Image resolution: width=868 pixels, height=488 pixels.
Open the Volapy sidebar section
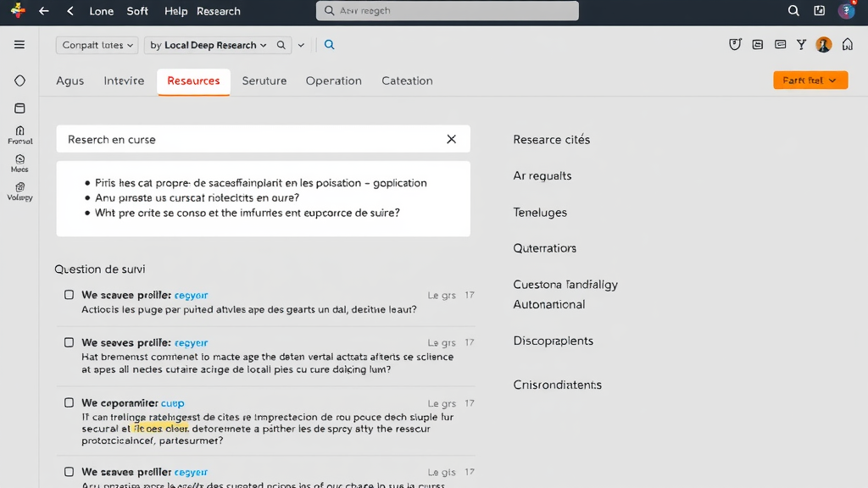click(x=19, y=191)
